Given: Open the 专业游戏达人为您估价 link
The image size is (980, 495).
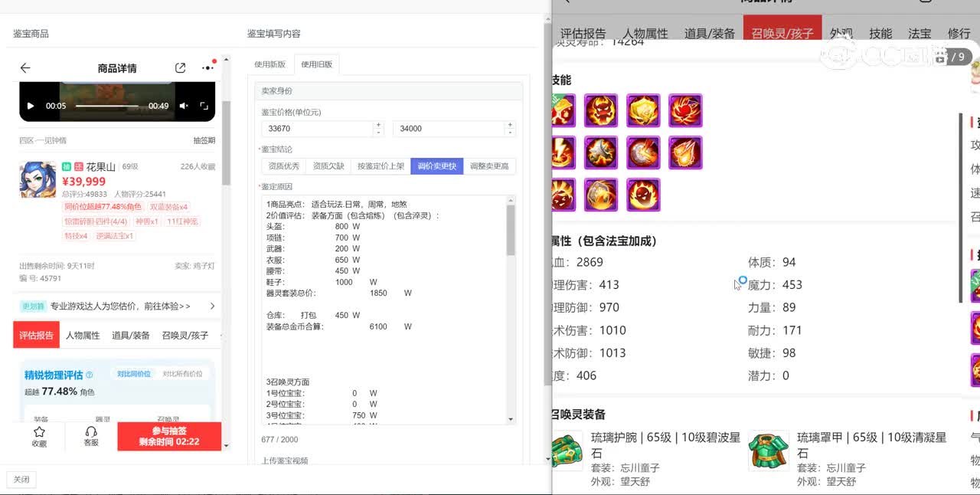Looking at the screenshot, I should (120, 306).
